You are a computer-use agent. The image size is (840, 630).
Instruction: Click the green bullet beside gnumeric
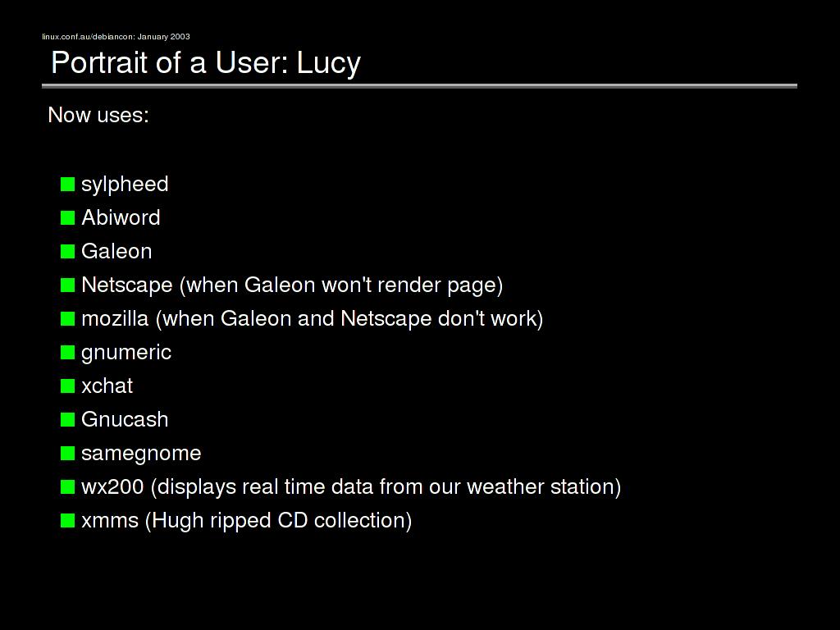67,352
